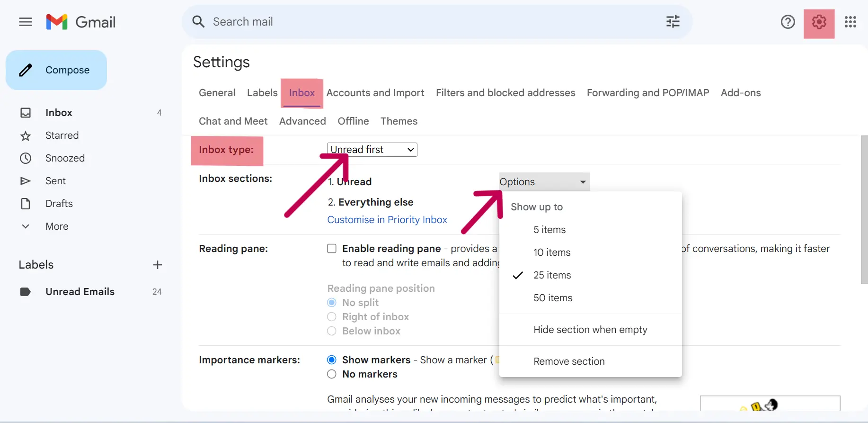This screenshot has width=868, height=423.
Task: Click the Search mail field
Action: [x=426, y=22]
